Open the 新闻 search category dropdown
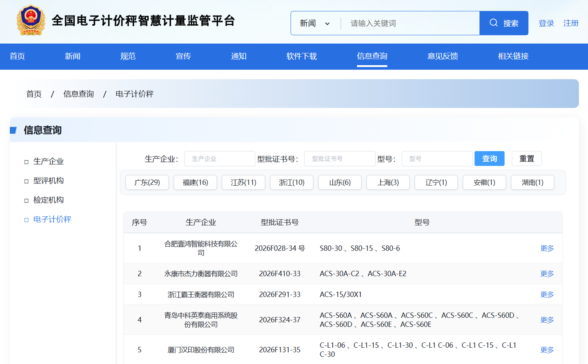This screenshot has width=588, height=364. point(315,23)
